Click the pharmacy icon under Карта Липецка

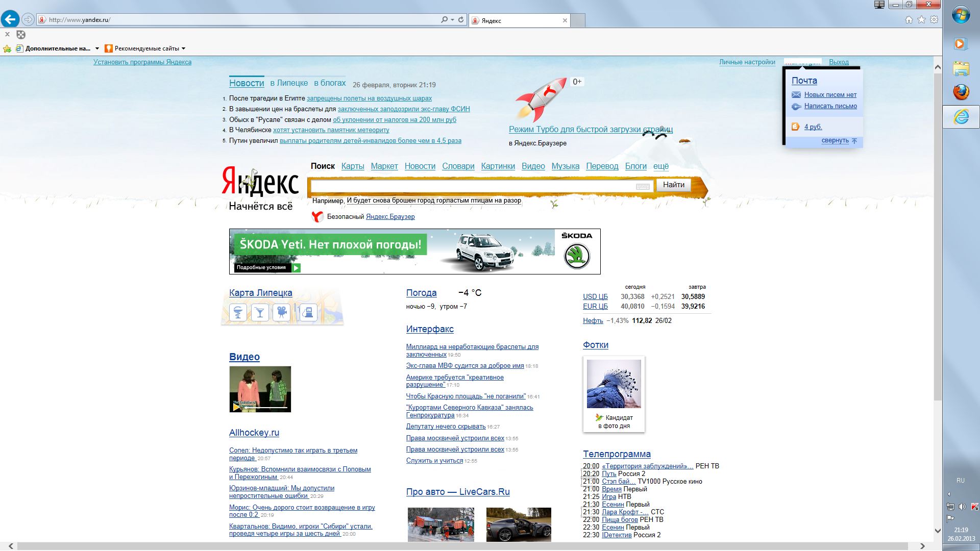coord(238,312)
